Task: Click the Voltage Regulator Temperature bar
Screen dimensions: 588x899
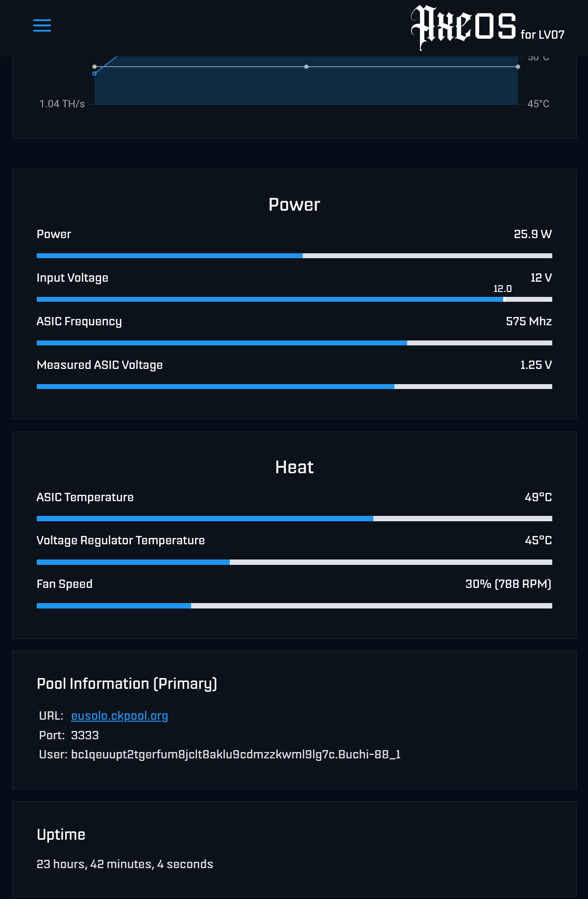Action: [294, 562]
